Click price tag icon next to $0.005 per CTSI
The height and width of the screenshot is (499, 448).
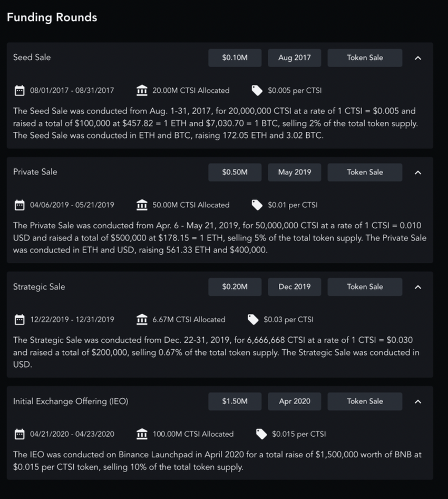point(257,91)
